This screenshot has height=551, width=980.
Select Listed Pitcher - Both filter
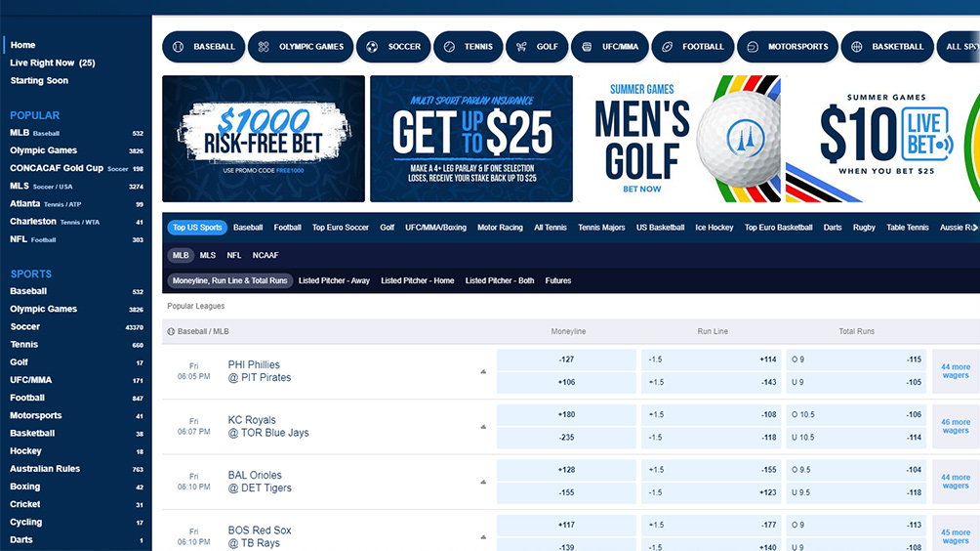point(500,280)
